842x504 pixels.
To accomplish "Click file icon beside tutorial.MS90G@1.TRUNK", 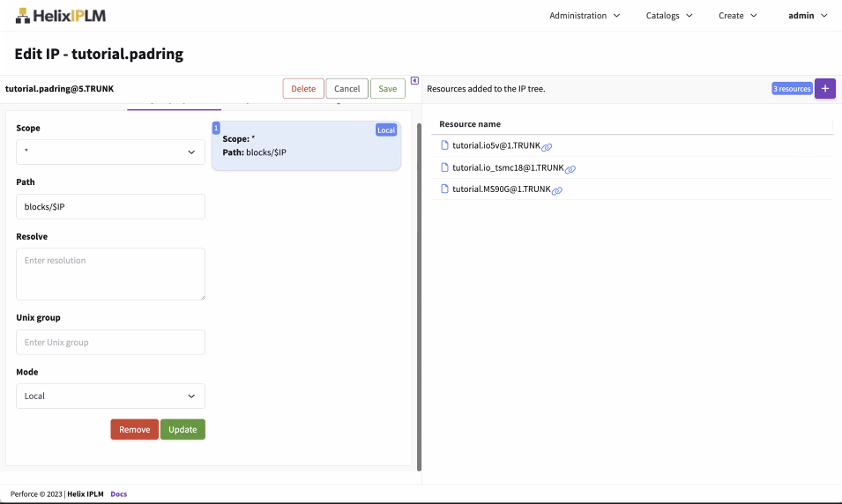I will point(444,189).
